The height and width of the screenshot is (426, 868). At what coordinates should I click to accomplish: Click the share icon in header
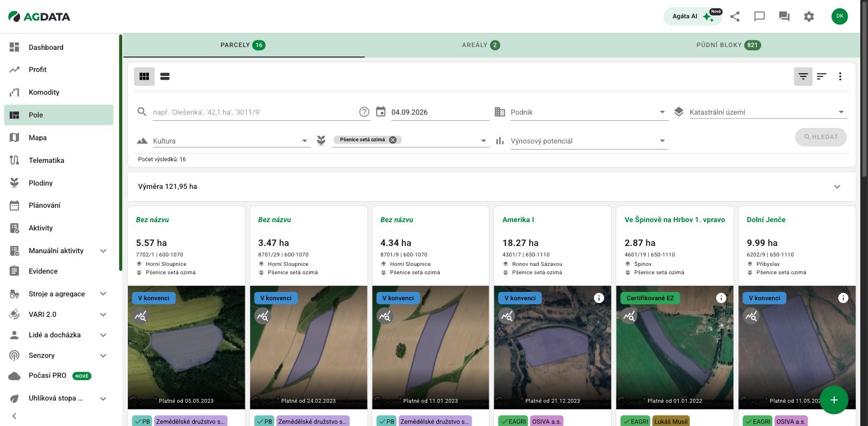(x=735, y=17)
